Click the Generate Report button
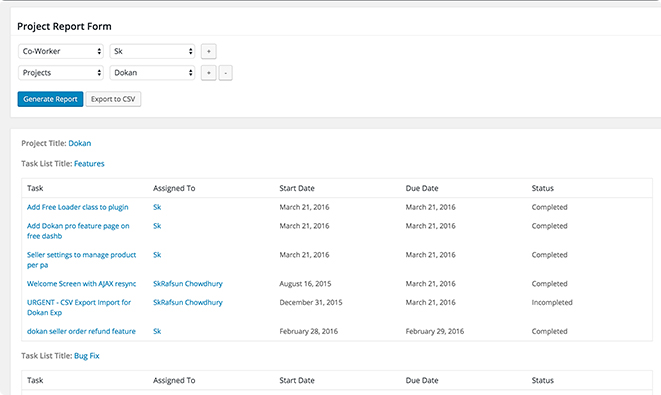This screenshot has height=395, width=661. tap(50, 99)
